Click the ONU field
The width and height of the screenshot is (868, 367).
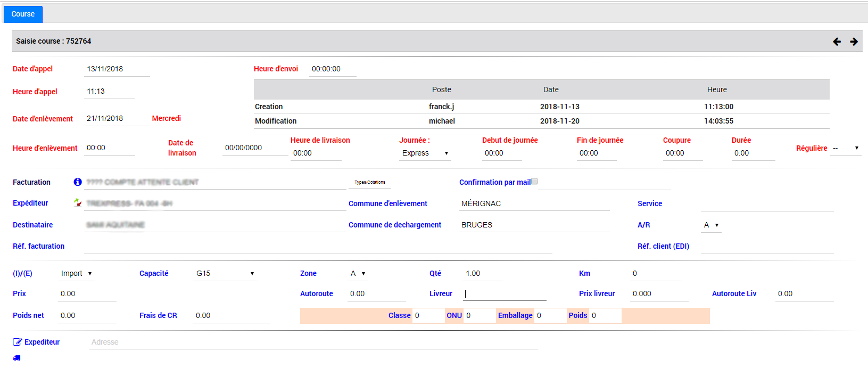(480, 316)
